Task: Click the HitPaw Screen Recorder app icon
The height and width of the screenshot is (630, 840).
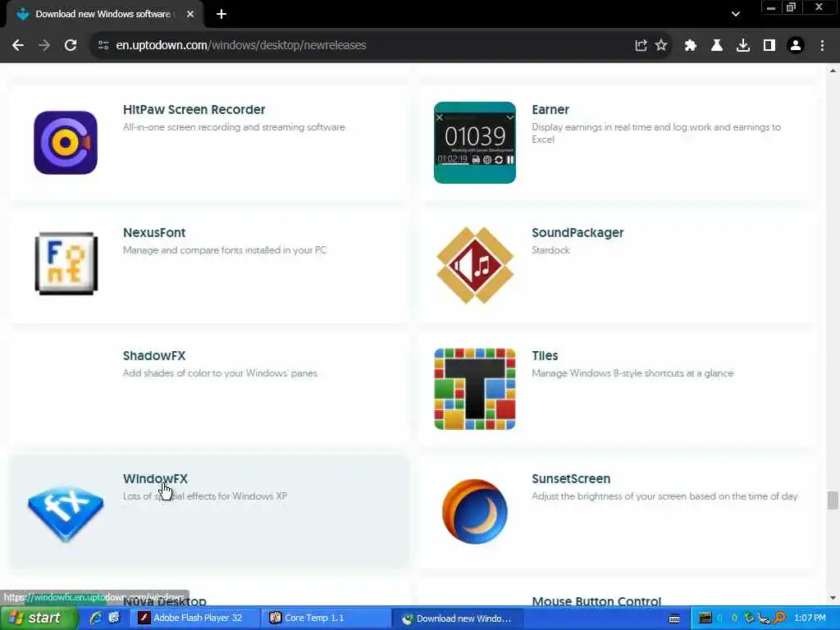Action: point(66,143)
